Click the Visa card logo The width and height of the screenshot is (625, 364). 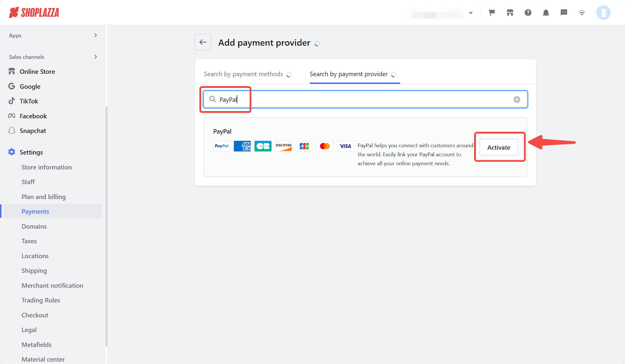(x=345, y=146)
